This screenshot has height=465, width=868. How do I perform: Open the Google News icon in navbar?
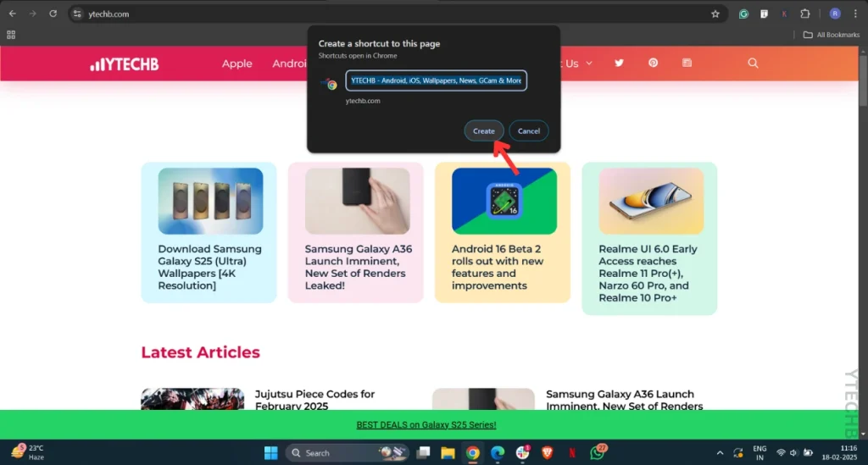[x=687, y=63]
